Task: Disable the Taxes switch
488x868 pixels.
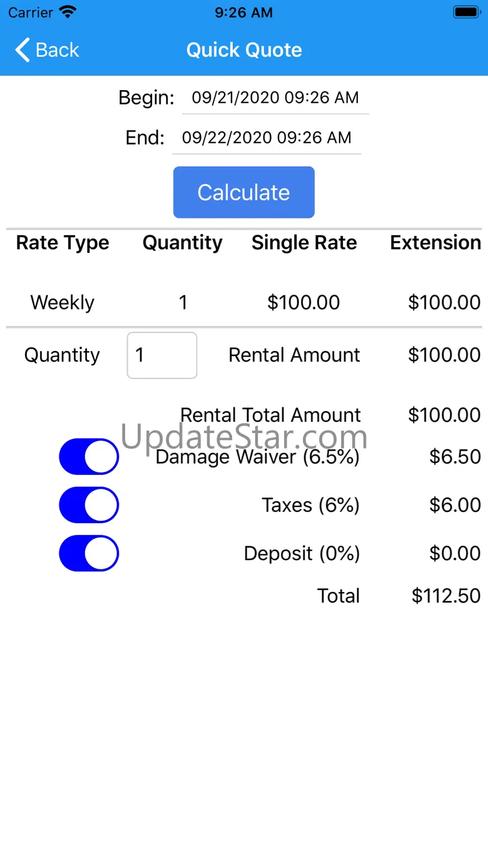Action: 89,505
